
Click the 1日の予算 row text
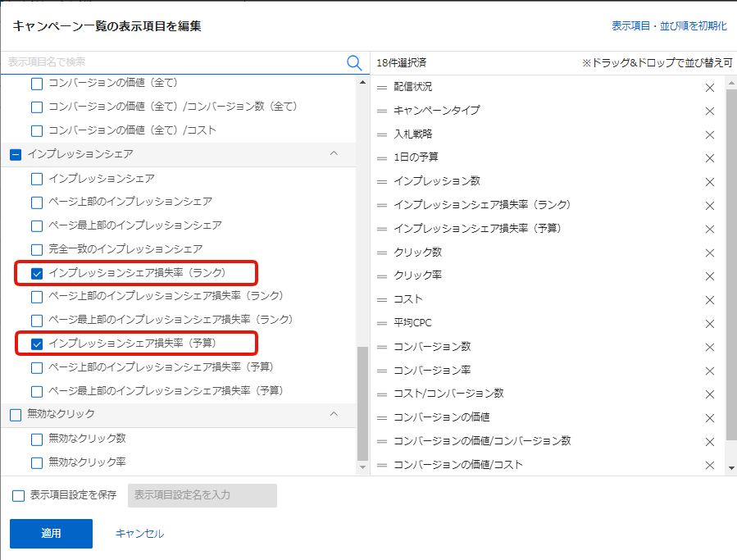tap(416, 157)
